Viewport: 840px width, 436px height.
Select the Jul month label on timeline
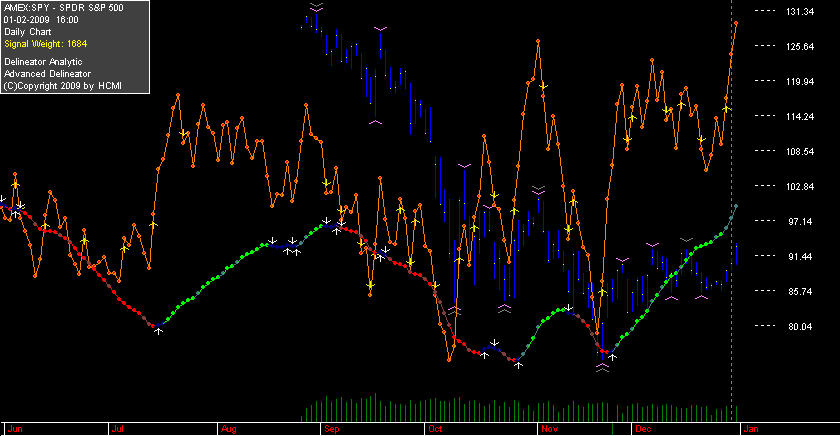click(117, 429)
